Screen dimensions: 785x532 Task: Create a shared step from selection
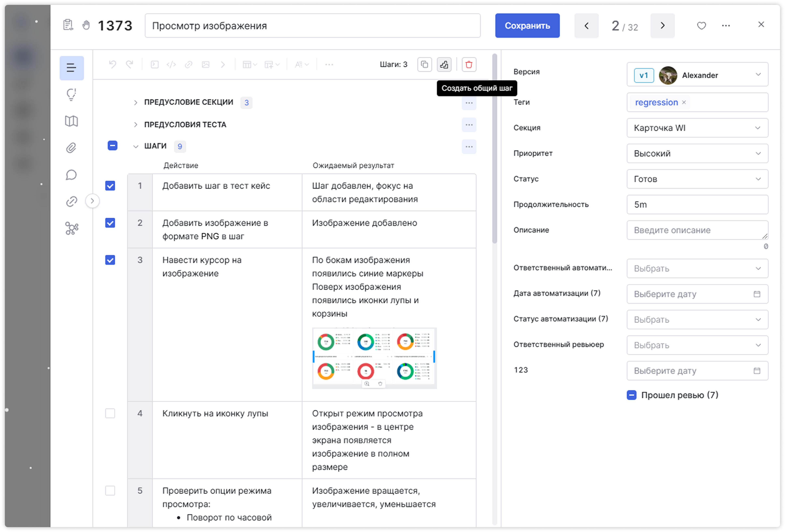(444, 64)
